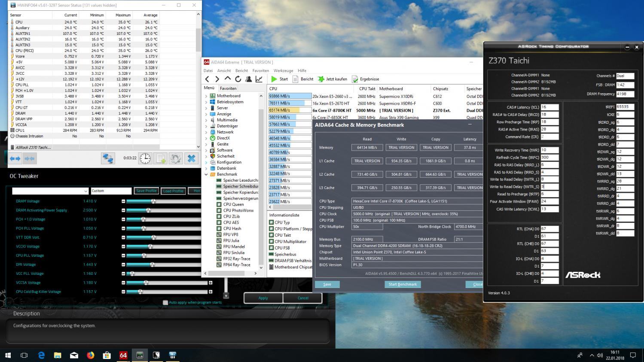Open Bericht report toolbar button

pos(303,79)
